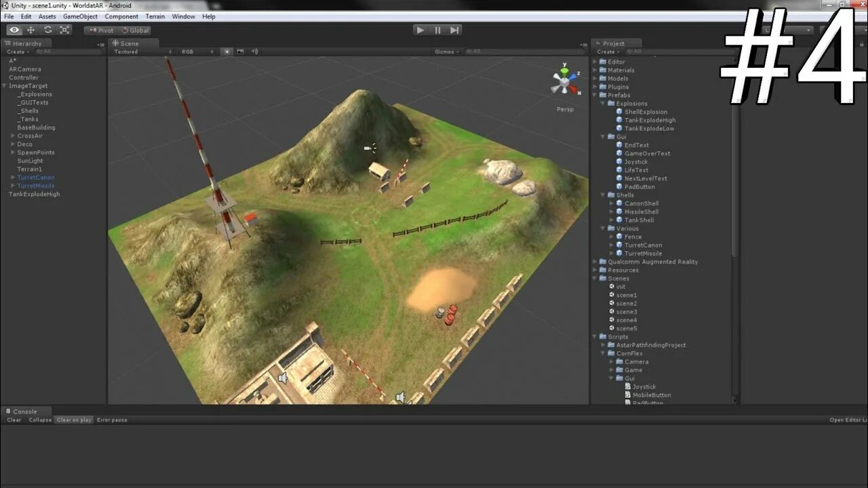Click Console Clear button
The image size is (868, 488).
14,420
